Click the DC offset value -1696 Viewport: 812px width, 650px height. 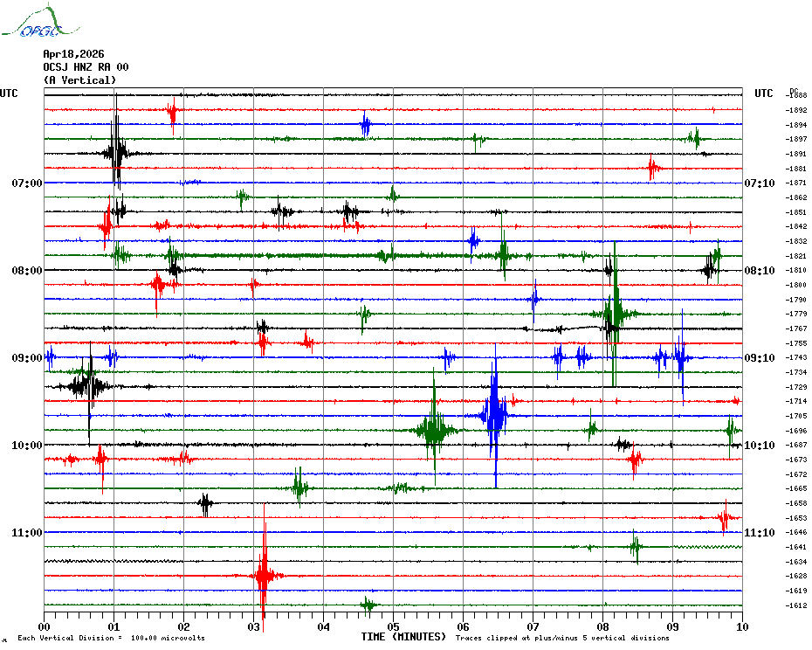pos(796,431)
